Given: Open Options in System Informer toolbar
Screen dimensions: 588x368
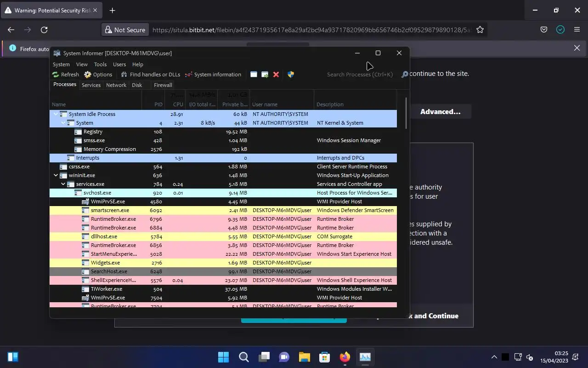Looking at the screenshot, I should [98, 75].
